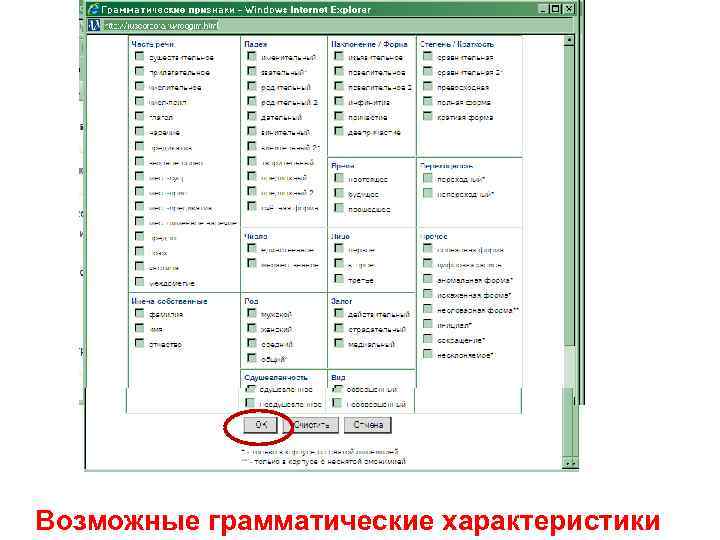Check the именительный case checkbox
The image size is (720, 540).
click(252, 56)
